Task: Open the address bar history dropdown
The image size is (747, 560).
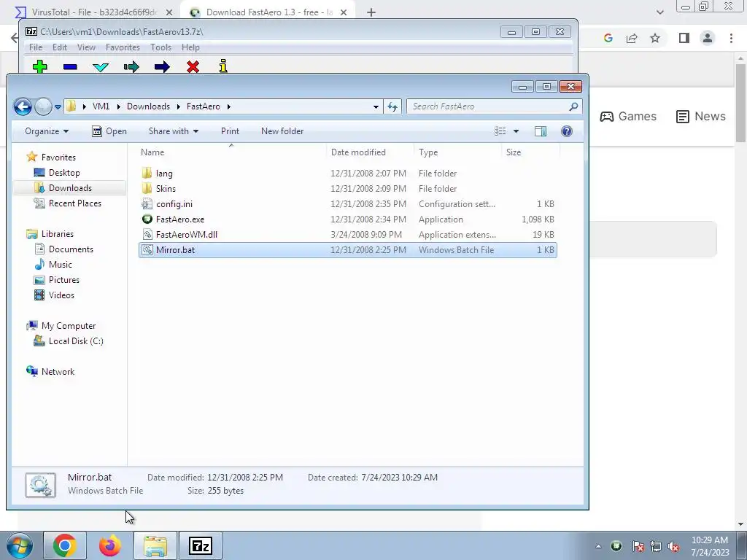Action: [376, 106]
